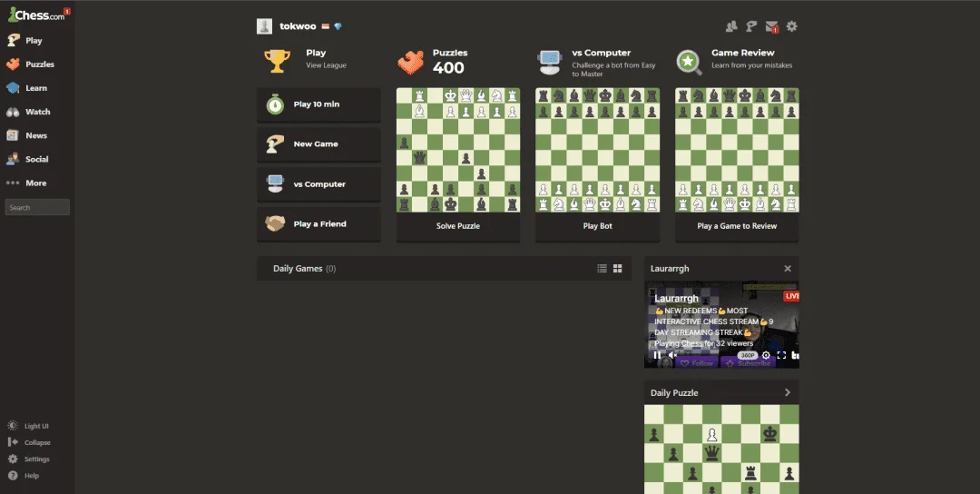Click the orange Puzzles piece icon
Screen dimensions: 980x494
point(411,62)
